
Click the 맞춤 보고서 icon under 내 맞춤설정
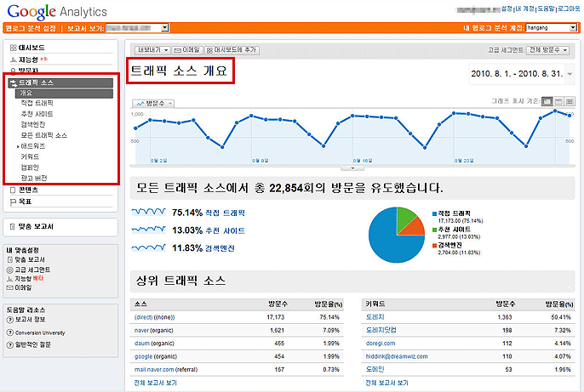[9, 259]
